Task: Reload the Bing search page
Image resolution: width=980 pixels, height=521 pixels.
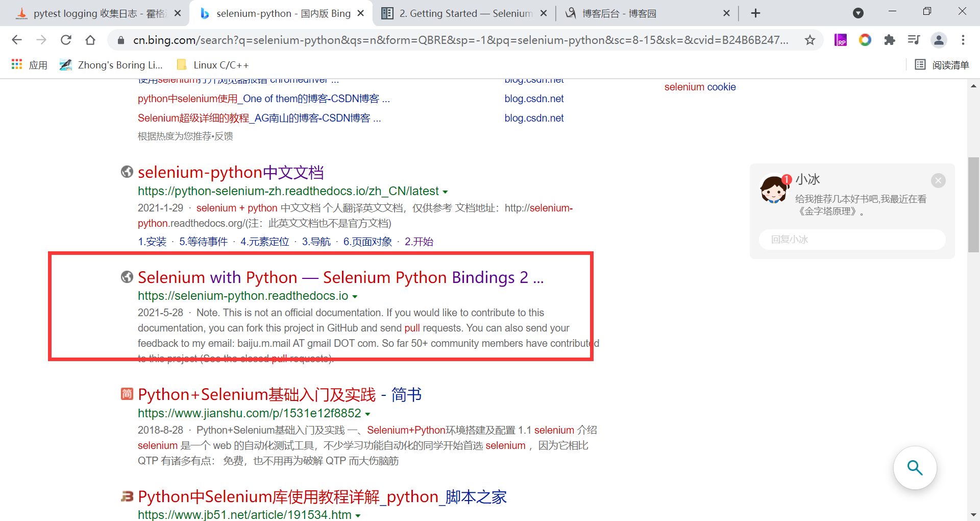Action: coord(66,40)
